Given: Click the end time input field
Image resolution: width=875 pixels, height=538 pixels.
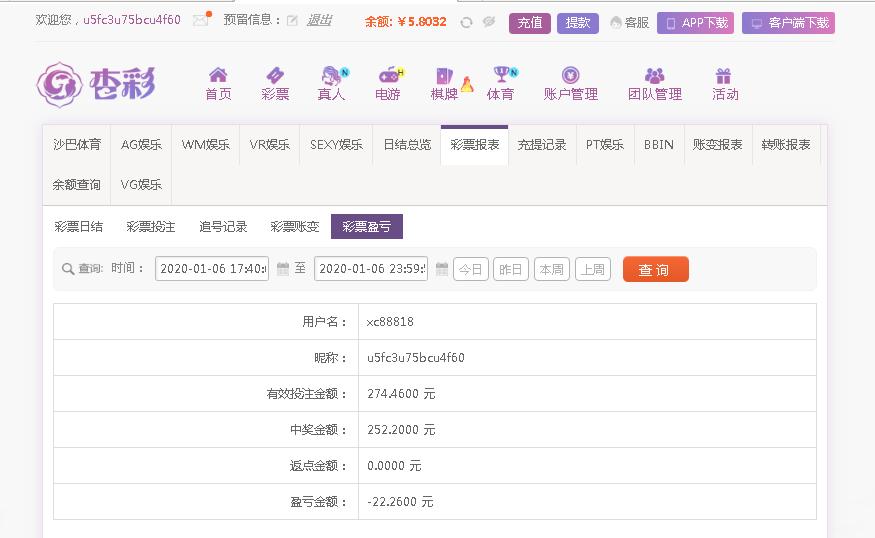Looking at the screenshot, I should coord(371,268).
